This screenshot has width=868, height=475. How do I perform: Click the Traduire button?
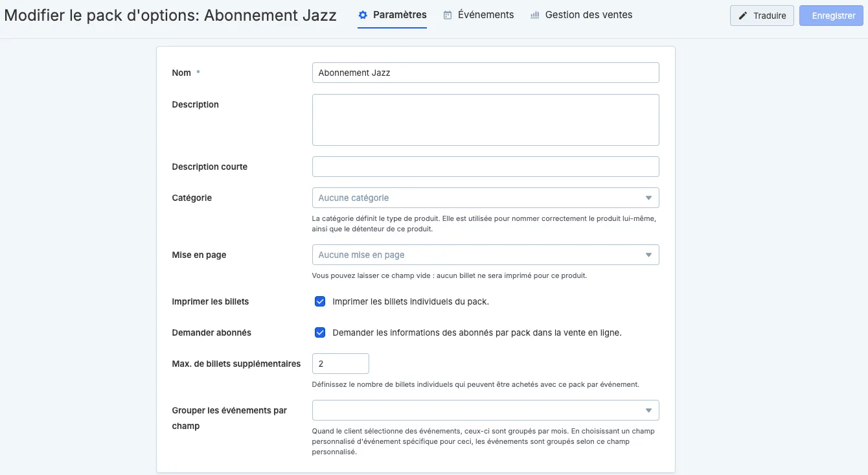click(x=762, y=16)
